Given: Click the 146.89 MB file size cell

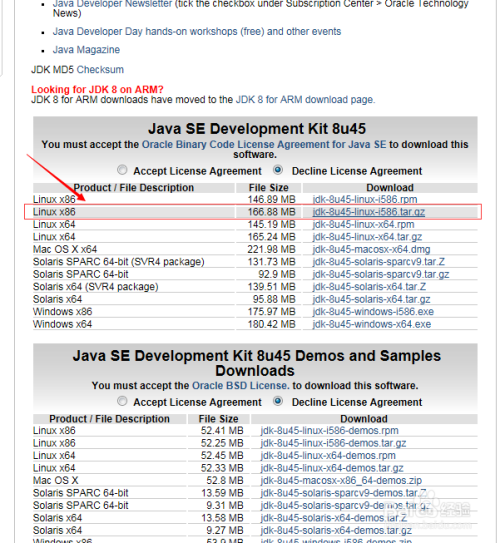Looking at the screenshot, I should pos(271,199).
